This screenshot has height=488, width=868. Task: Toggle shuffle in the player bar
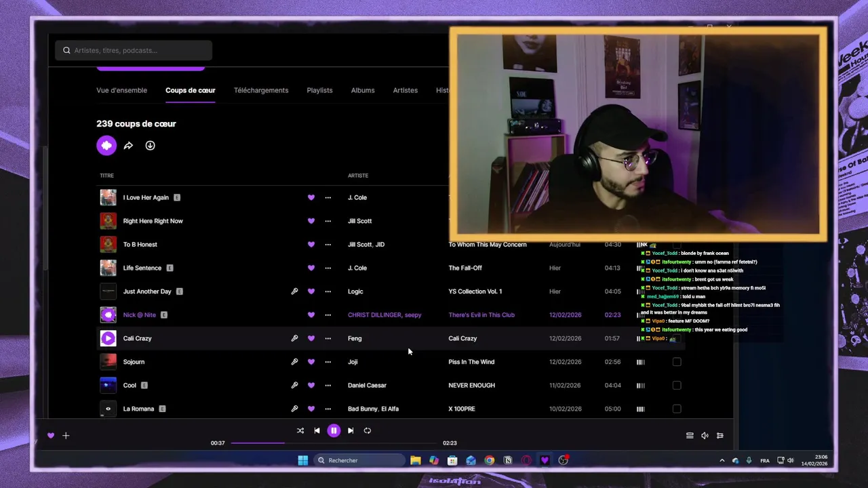(300, 430)
